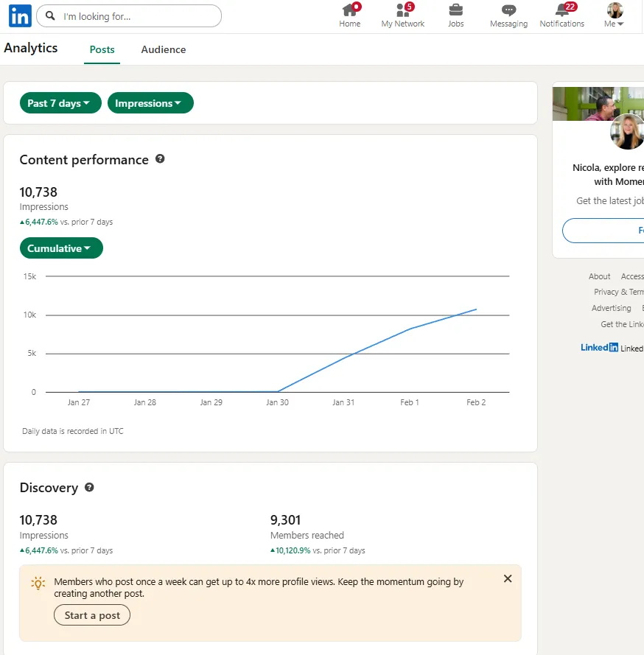Open the Home feed icon
Screen dimensions: 644x655
350,11
